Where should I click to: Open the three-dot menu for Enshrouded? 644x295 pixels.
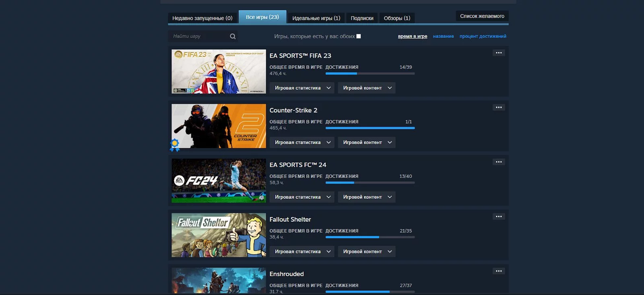(499, 271)
